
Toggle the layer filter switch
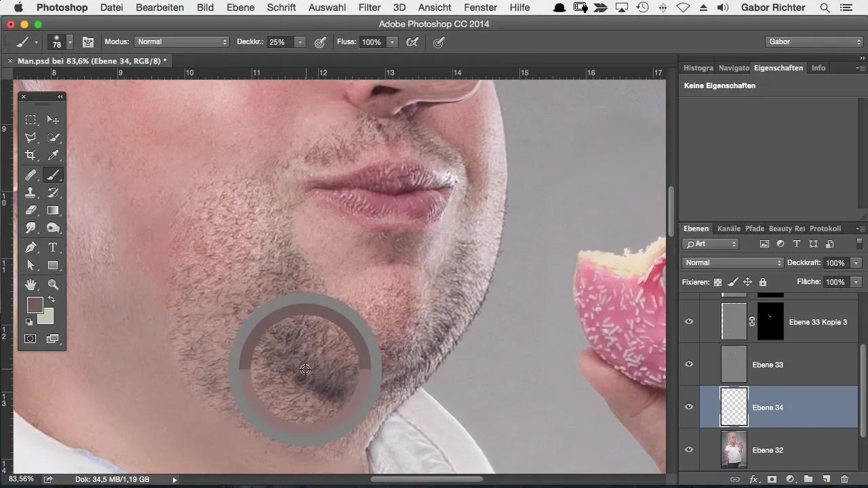click(860, 244)
